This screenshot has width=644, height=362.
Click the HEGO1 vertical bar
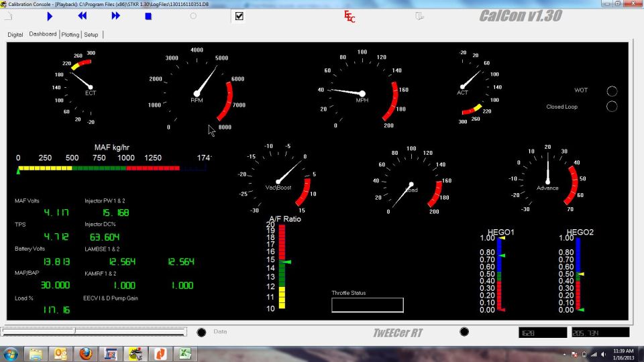tap(499, 274)
